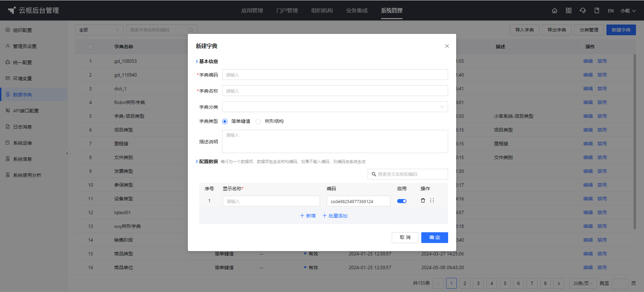The image size is (644, 292).
Task: Click the 搜索字典名称和编码 search field
Action: [161, 30]
